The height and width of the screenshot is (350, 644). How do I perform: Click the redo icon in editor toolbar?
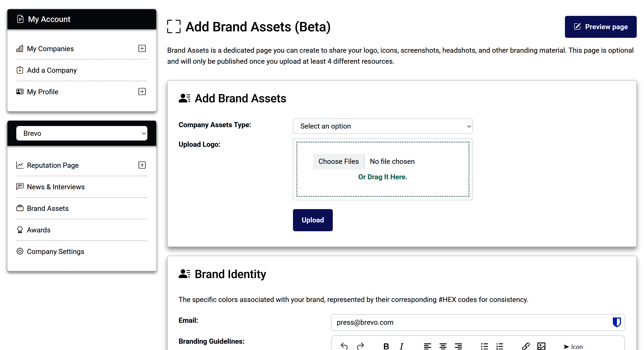click(360, 346)
